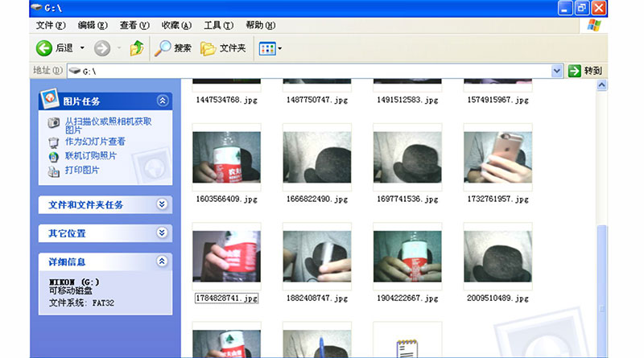644x358 pixels.
Task: Select thumbnail 1904222667.jpg
Action: click(407, 256)
